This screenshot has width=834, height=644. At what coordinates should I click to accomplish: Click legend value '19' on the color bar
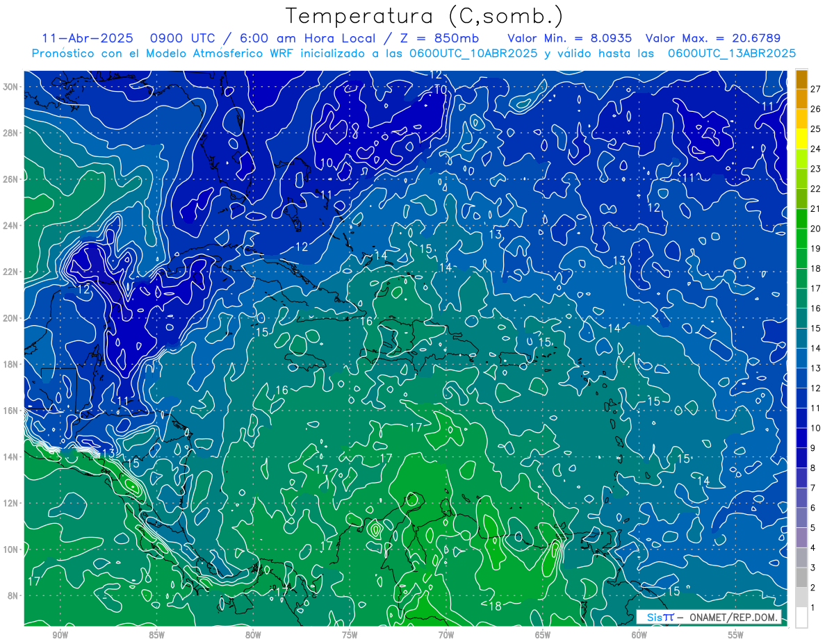[815, 249]
